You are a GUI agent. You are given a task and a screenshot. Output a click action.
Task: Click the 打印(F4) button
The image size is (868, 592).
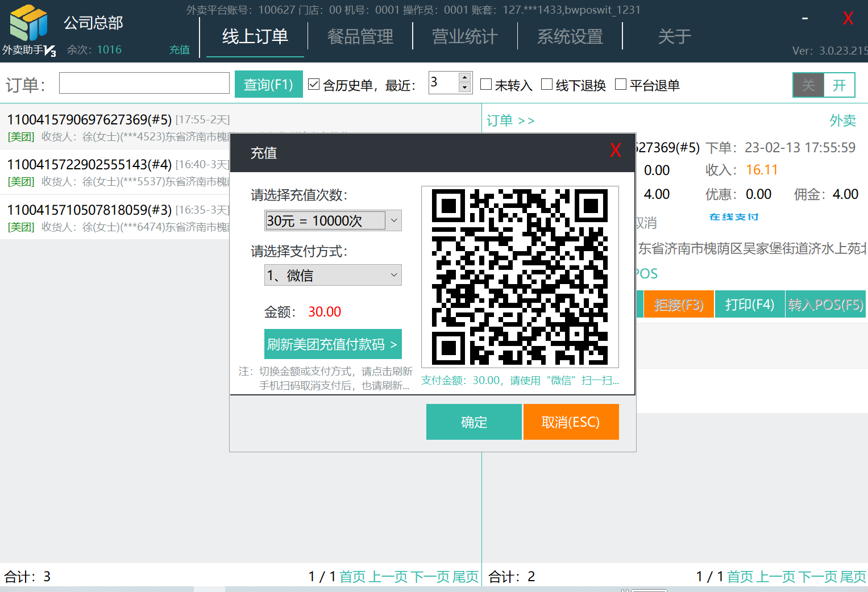click(x=750, y=305)
